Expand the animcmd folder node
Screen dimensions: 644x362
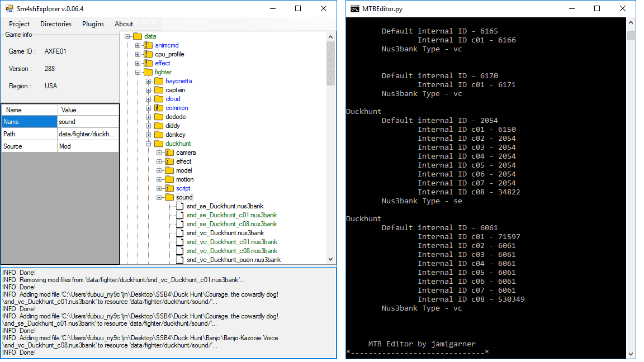pyautogui.click(x=138, y=46)
